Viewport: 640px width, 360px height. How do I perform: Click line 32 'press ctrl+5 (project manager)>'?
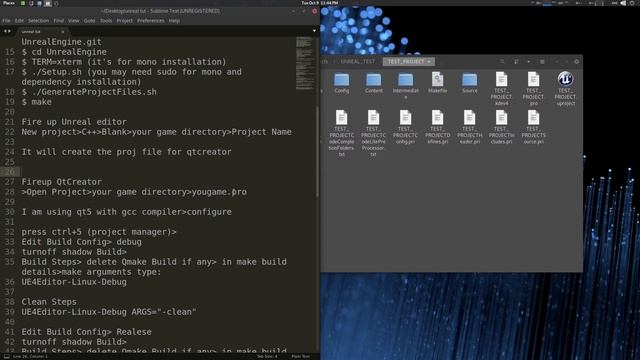[99, 232]
